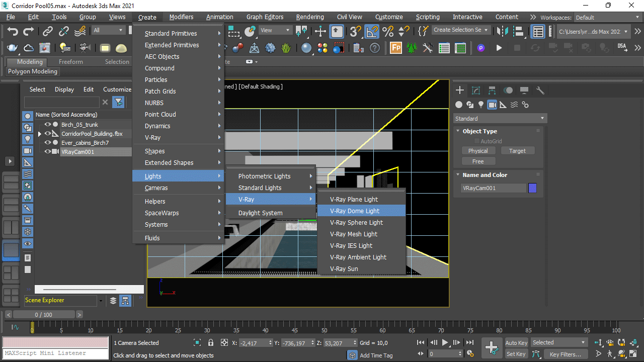This screenshot has height=362, width=644.
Task: Click Bind to Space Warp icon
Action: (x=80, y=31)
